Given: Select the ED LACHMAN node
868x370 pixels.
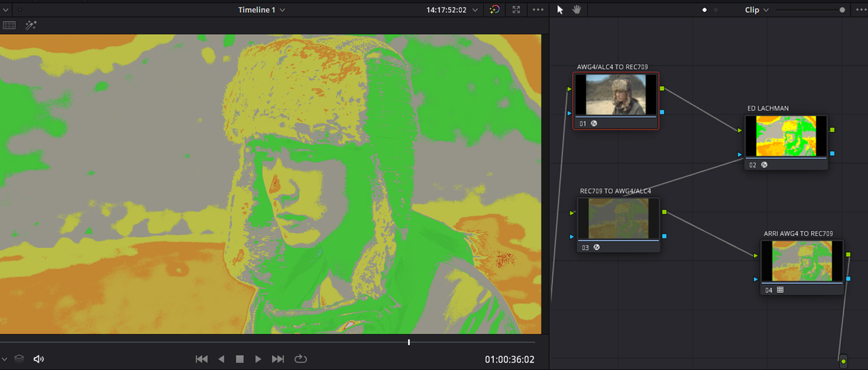Looking at the screenshot, I should (x=786, y=142).
